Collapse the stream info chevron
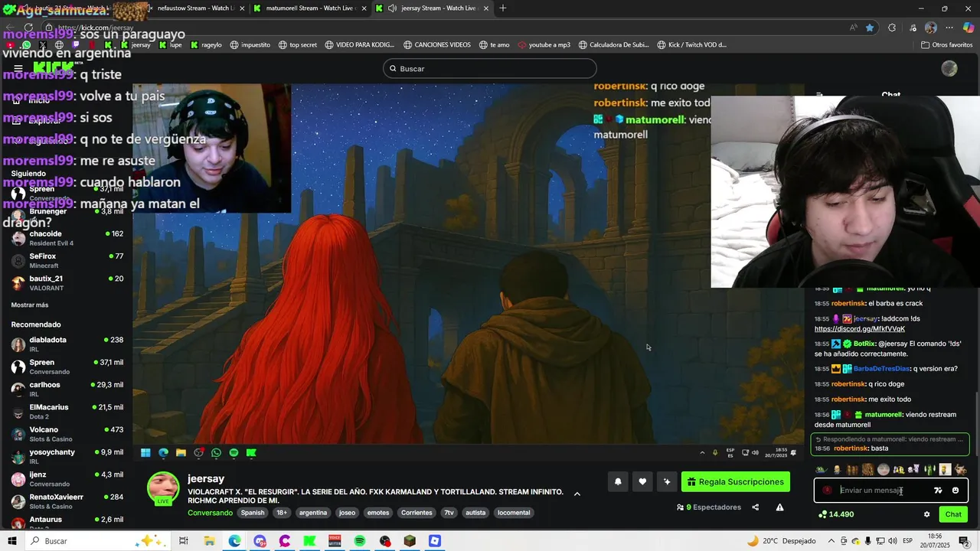This screenshot has width=980, height=551. point(577,494)
